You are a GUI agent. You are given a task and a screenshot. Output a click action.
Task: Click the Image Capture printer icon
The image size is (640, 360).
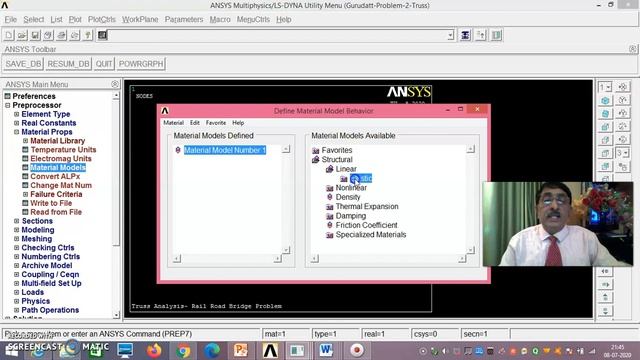(61, 36)
